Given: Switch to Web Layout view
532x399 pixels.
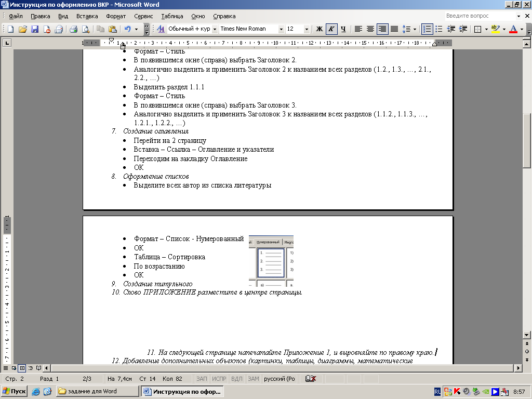Looking at the screenshot, I should [x=14, y=368].
